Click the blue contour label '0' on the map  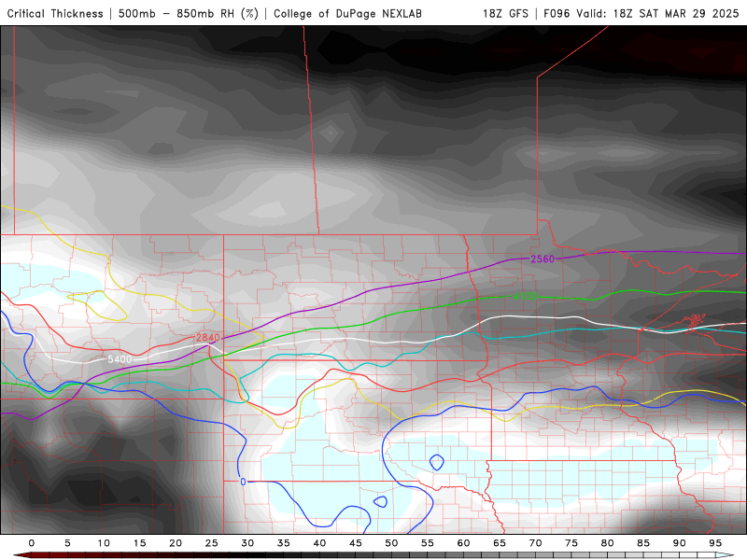point(243,482)
